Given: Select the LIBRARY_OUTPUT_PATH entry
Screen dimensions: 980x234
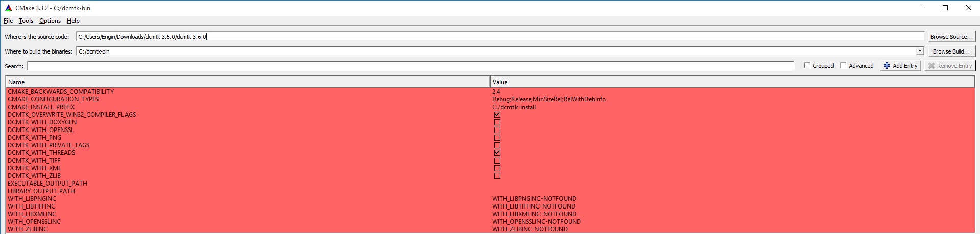Looking at the screenshot, I should click(41, 191).
